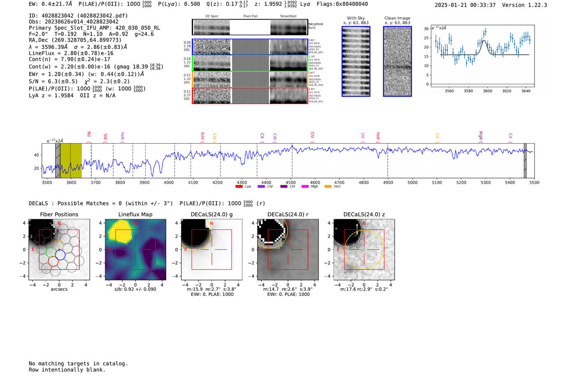Select the red CIV marker above spectrum
The height and width of the screenshot is (392, 576).
click(312, 137)
